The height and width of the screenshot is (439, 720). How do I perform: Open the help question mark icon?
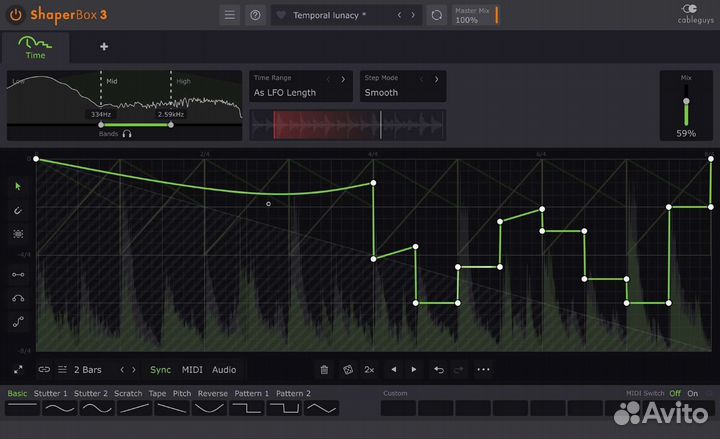255,15
